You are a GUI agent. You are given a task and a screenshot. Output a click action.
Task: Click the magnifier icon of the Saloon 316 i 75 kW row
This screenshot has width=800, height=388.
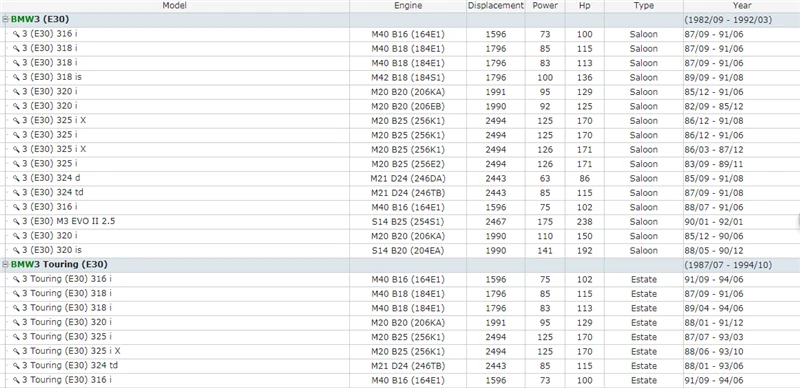point(16,207)
